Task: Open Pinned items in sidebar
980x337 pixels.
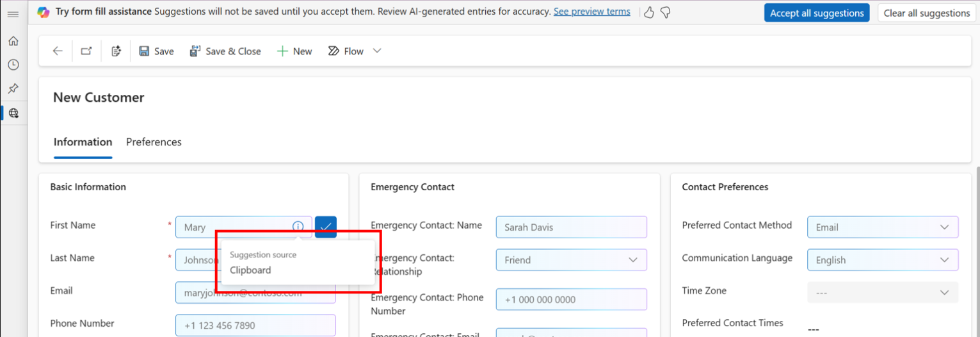Action: coord(13,88)
